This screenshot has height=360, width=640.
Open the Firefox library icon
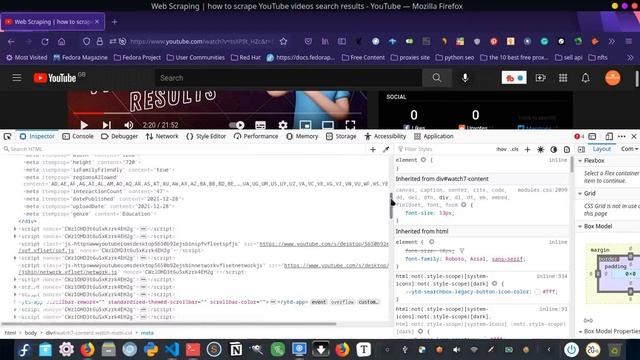point(325,41)
